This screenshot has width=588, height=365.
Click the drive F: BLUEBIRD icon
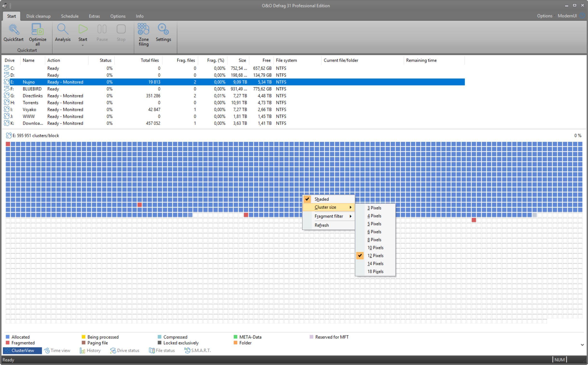pos(7,89)
